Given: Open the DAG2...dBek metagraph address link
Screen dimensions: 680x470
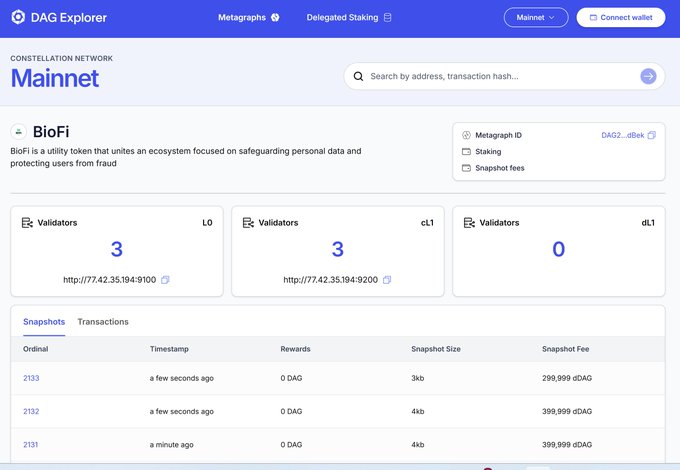Looking at the screenshot, I should [x=623, y=135].
